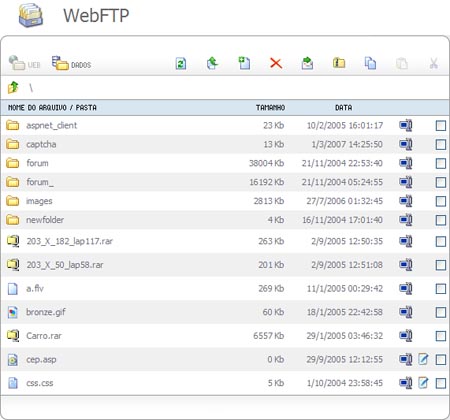The image size is (450, 420).
Task: Open the images folder
Action: (39, 201)
